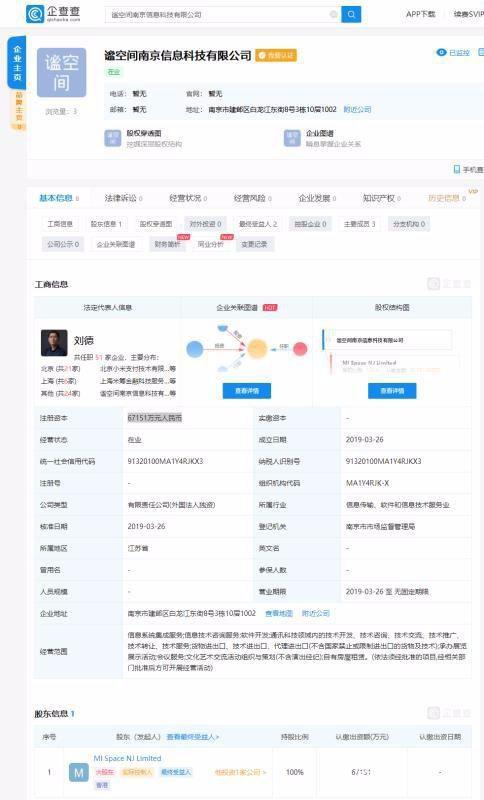The height and width of the screenshot is (800, 484).
Task: Open 查看最终受益人 link in shareholder header
Action: pos(193,737)
